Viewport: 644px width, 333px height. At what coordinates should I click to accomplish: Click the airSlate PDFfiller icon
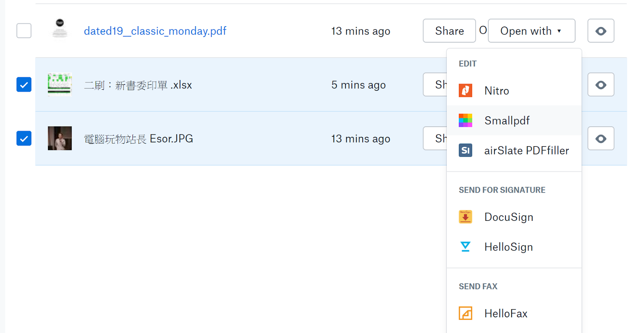point(465,150)
